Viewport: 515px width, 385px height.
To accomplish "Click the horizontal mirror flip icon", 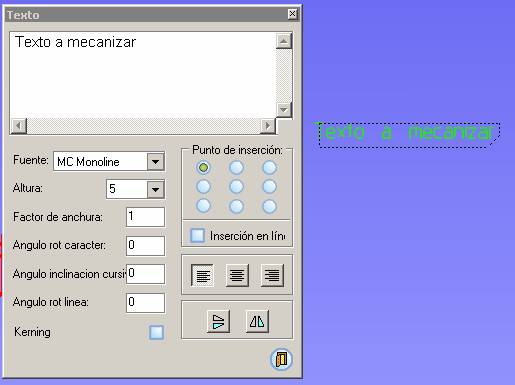I will click(257, 321).
